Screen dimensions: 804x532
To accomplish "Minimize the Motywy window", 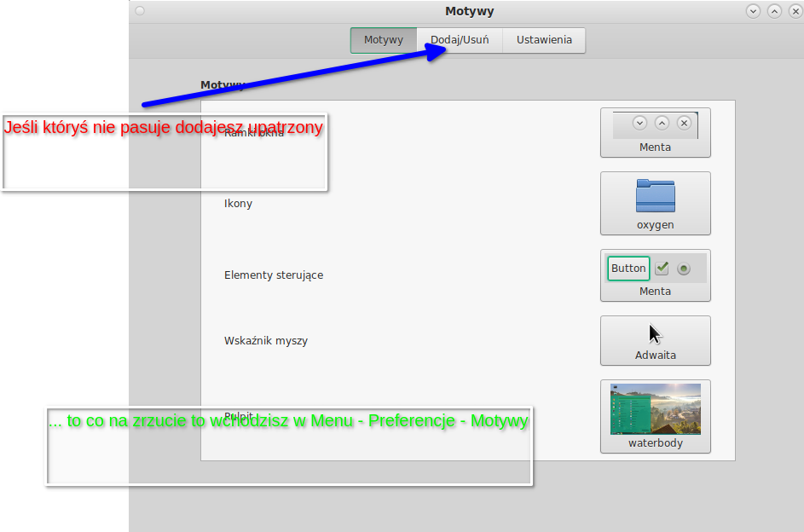I will [x=753, y=11].
